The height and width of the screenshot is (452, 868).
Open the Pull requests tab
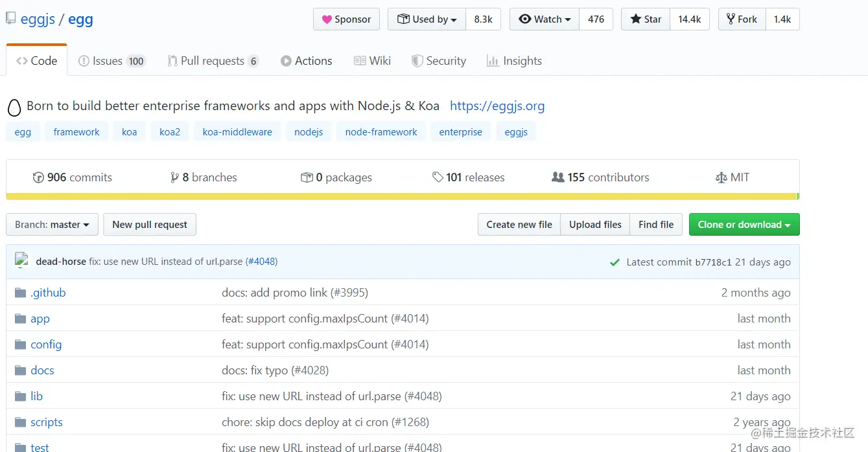point(212,61)
